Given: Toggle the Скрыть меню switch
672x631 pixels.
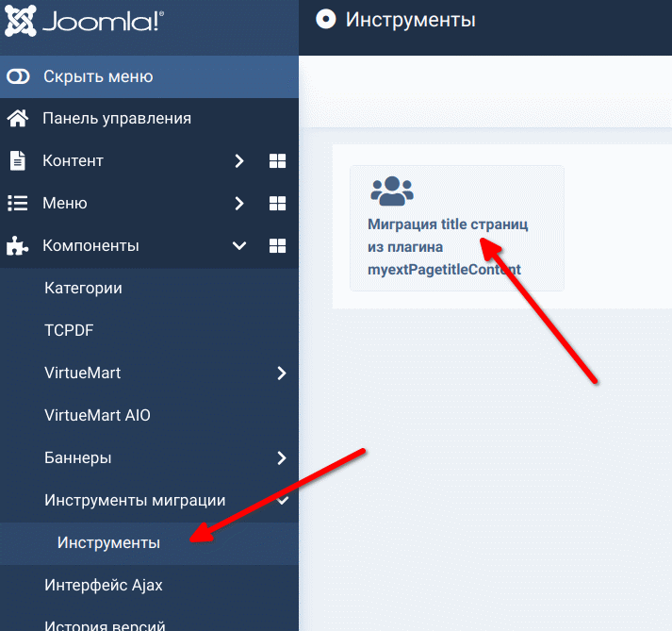Looking at the screenshot, I should (x=18, y=76).
